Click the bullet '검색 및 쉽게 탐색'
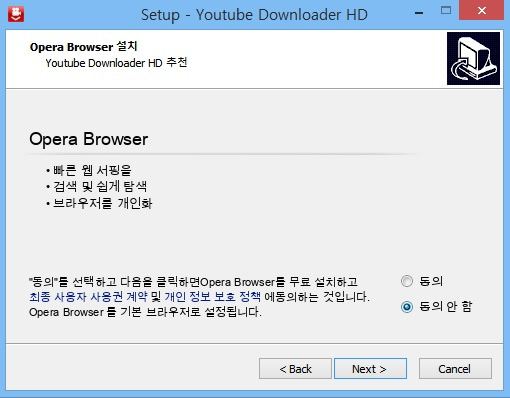This screenshot has height=398, width=510. (96, 186)
